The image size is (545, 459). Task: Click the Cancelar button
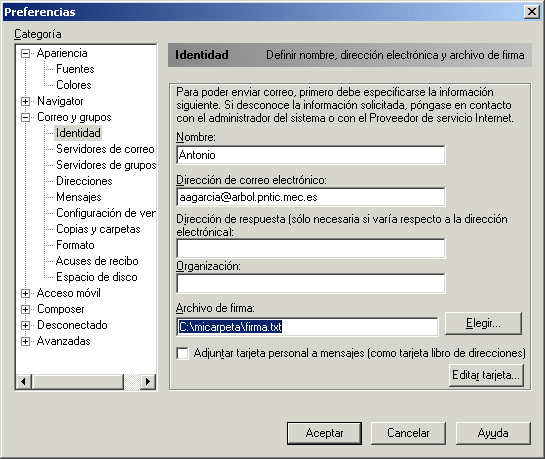[x=408, y=433]
